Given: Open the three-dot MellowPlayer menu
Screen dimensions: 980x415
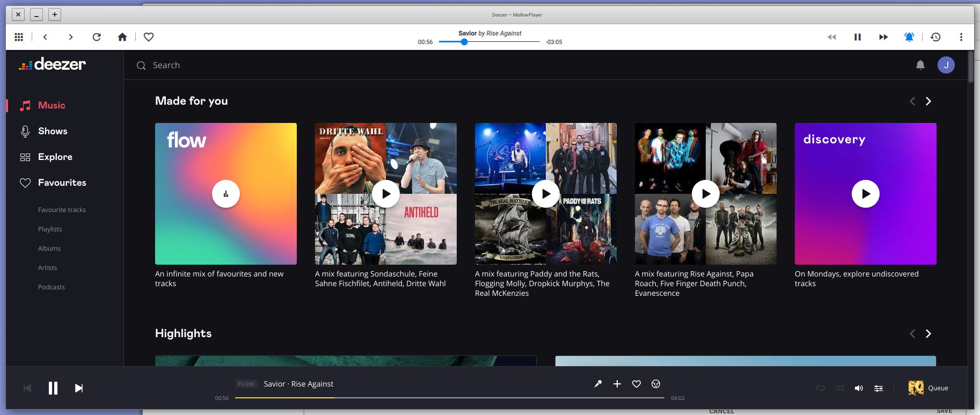Looking at the screenshot, I should click(961, 37).
